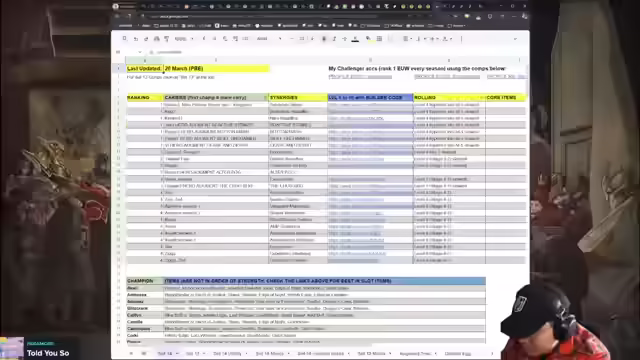Undo the last spreadsheet action
Screen dimensions: 640x360
[136, 39]
